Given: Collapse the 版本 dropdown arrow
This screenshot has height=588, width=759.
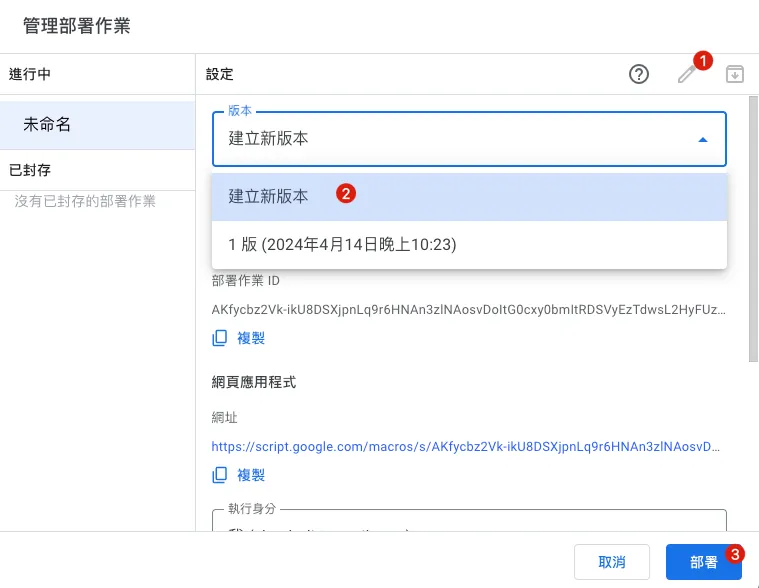Looking at the screenshot, I should tap(703, 140).
